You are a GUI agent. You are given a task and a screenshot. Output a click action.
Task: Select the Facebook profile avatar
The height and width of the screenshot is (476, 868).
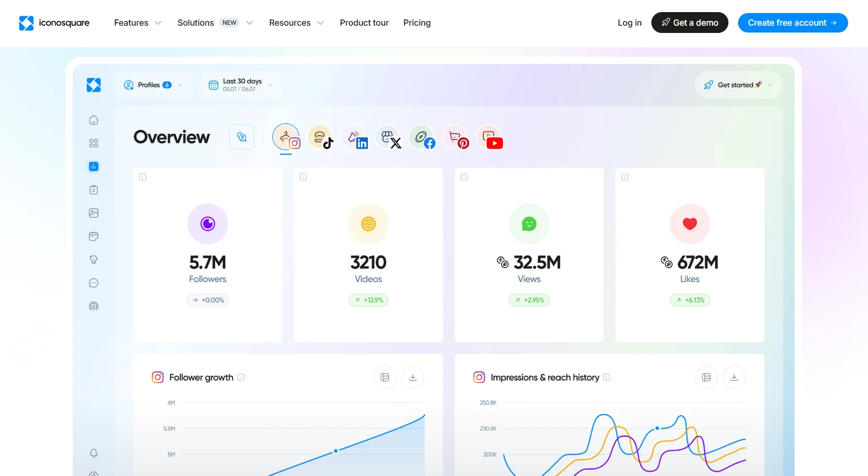[x=422, y=137]
